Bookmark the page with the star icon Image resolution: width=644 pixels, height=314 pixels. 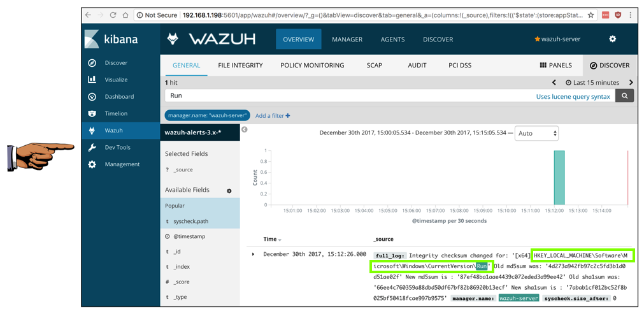[x=590, y=15]
